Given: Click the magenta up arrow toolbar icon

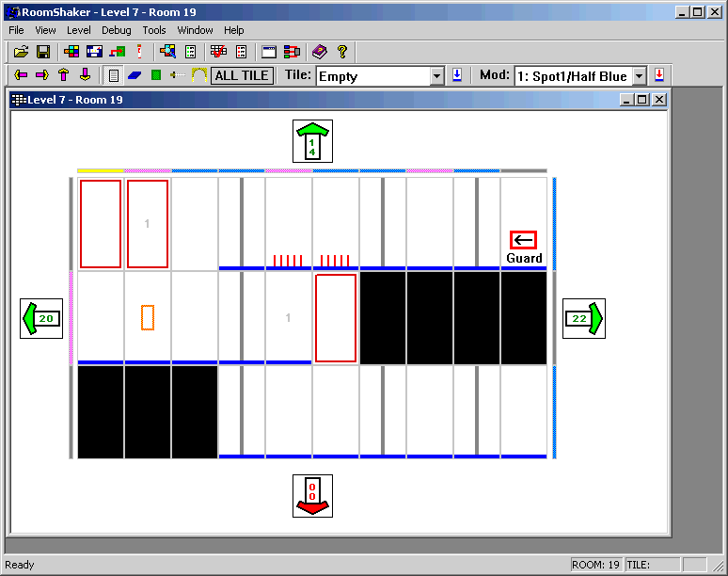Looking at the screenshot, I should (x=63, y=75).
